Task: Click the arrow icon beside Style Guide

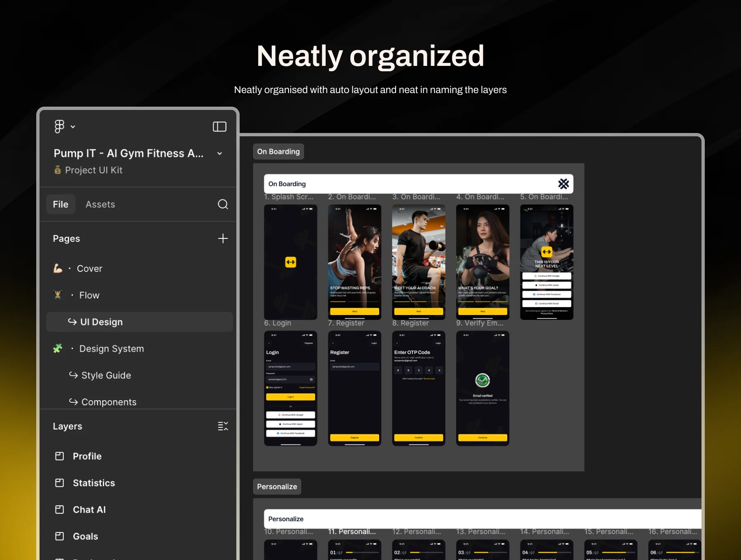Action: tap(74, 375)
